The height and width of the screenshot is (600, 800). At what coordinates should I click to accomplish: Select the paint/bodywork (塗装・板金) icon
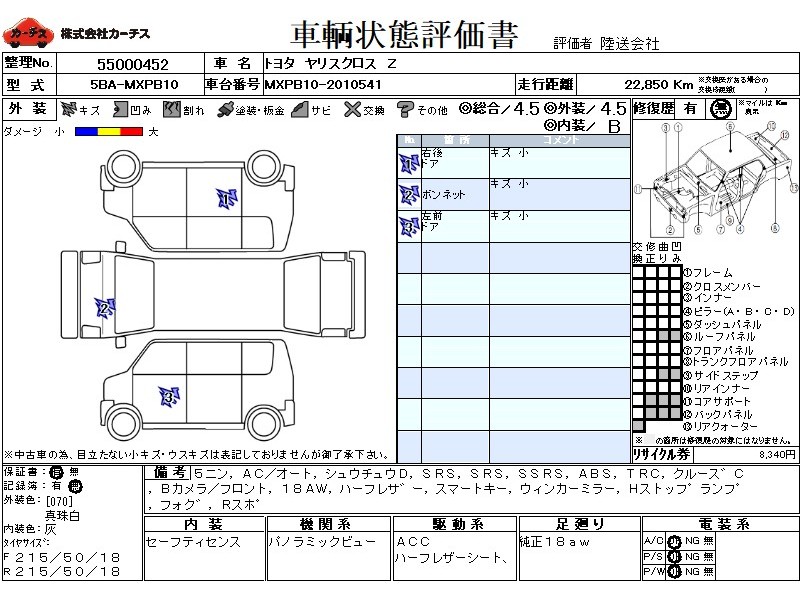tap(226, 109)
